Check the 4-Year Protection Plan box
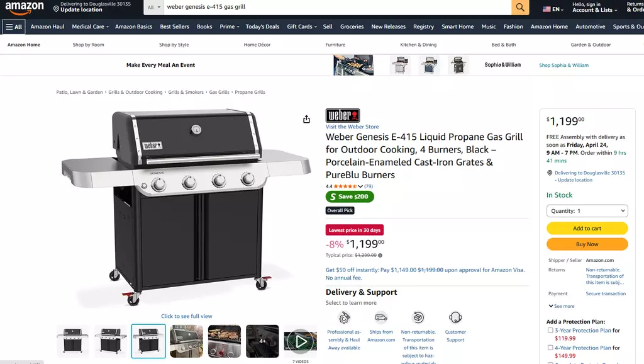644x364 pixels. (550, 348)
